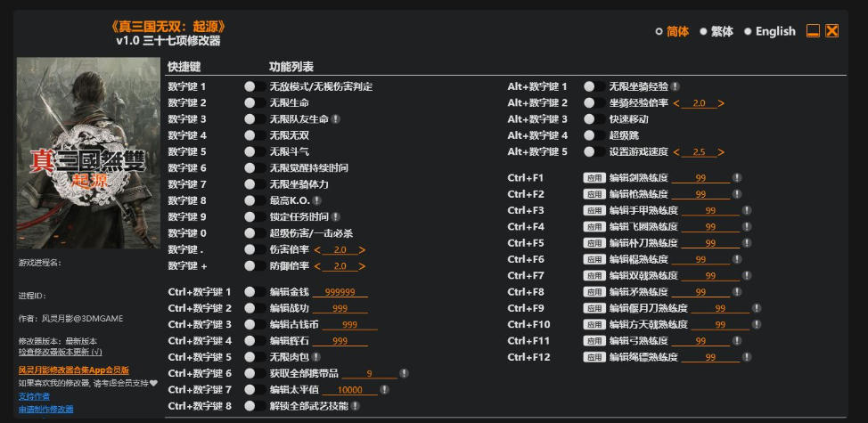Select 简体 language option
Image resolution: width=868 pixels, height=423 pixels.
pyautogui.click(x=672, y=31)
